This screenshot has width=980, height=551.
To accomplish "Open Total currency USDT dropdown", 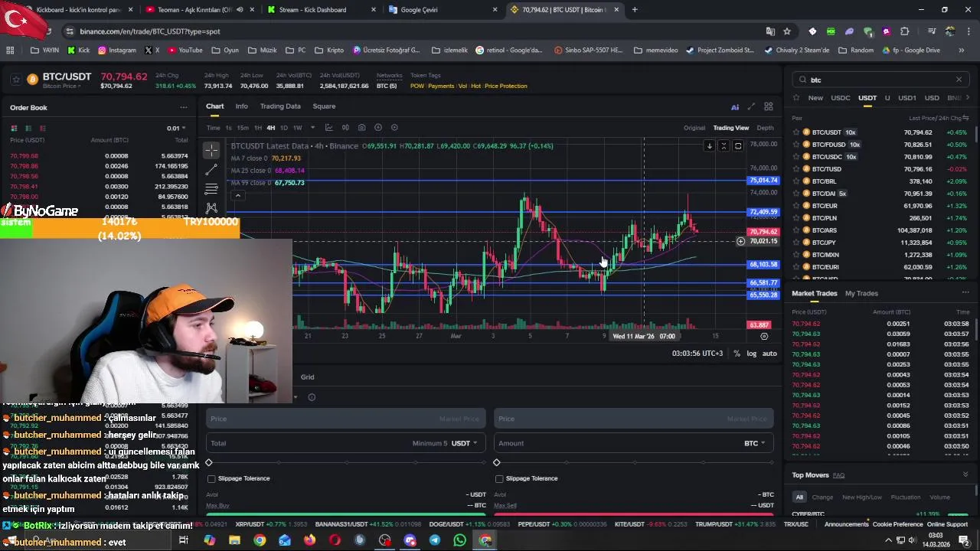I will click(x=464, y=443).
